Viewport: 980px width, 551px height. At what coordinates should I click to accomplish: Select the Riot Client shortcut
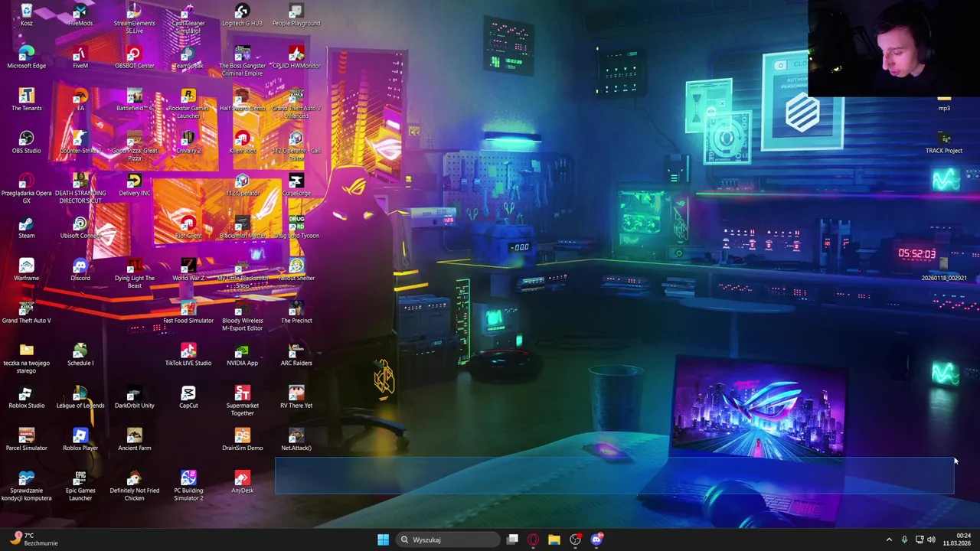tap(188, 227)
